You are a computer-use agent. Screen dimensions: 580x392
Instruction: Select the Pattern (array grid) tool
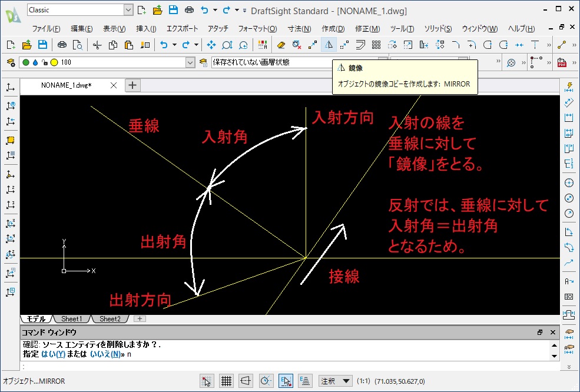coord(376,45)
